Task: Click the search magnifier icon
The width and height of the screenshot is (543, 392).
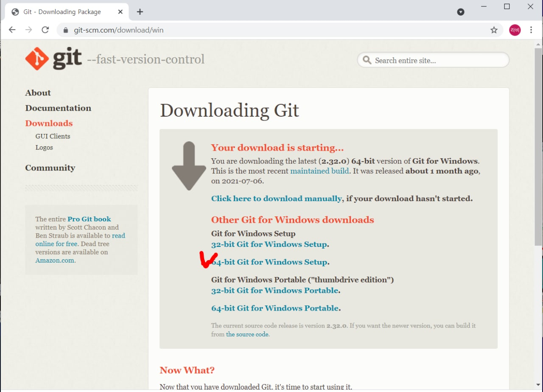Action: pyautogui.click(x=367, y=60)
